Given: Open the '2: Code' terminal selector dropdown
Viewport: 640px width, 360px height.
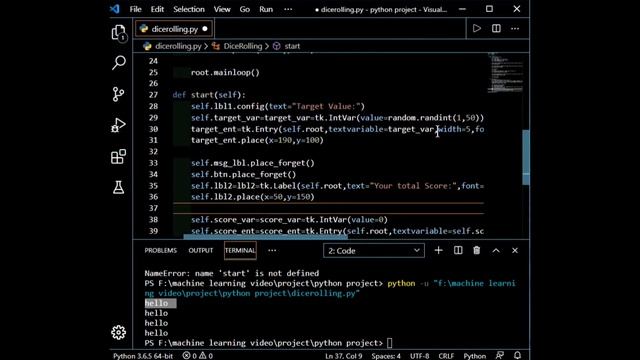Looking at the screenshot, I should (x=373, y=251).
